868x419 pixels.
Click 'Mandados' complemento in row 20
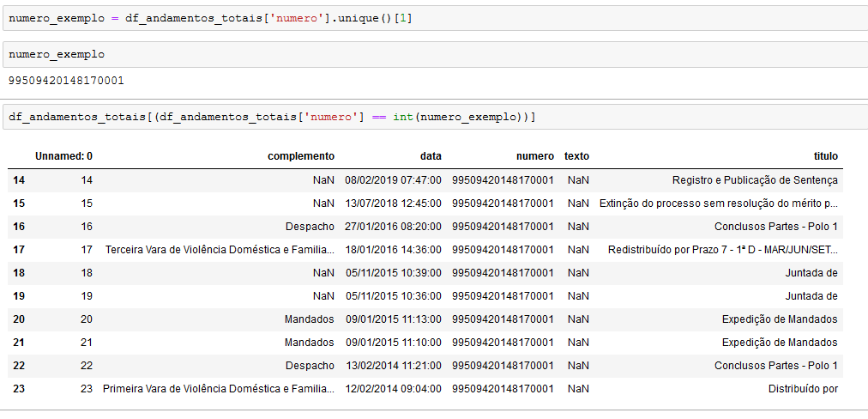click(x=310, y=319)
